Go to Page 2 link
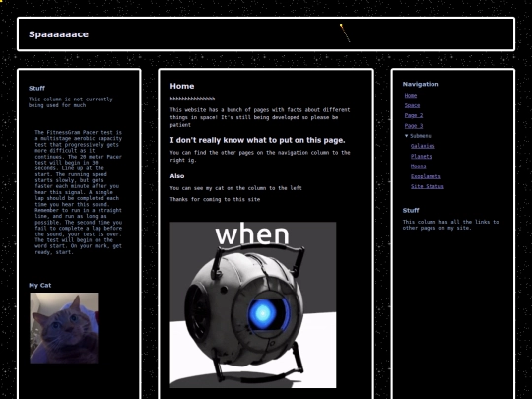Viewport: 532px width, 399px height. [414, 115]
